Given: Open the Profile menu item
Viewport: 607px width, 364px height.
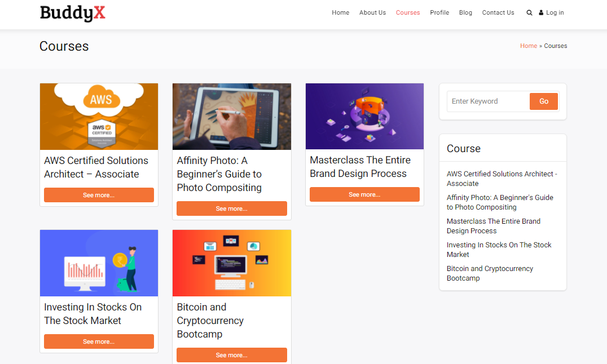Looking at the screenshot, I should pyautogui.click(x=439, y=12).
